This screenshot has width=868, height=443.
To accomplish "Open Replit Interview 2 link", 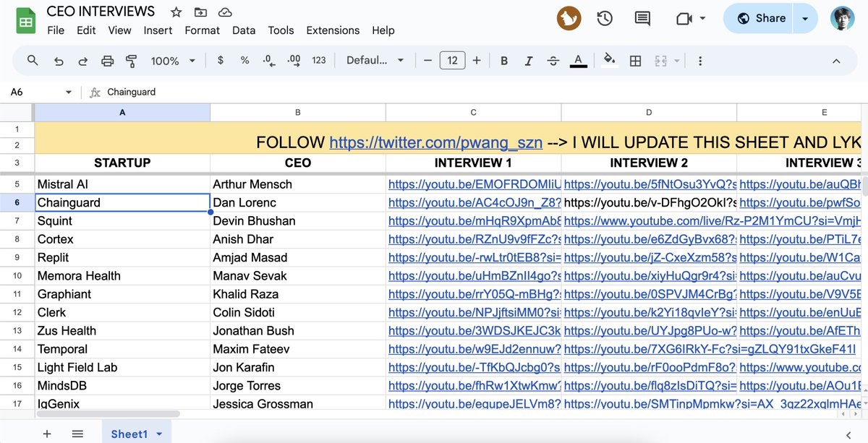I will pyautogui.click(x=650, y=257).
